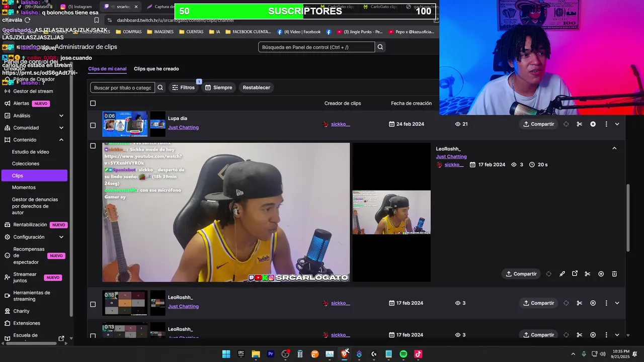
Task: Tick the checkbox for the Lupa dia clip
Action: [x=93, y=125]
